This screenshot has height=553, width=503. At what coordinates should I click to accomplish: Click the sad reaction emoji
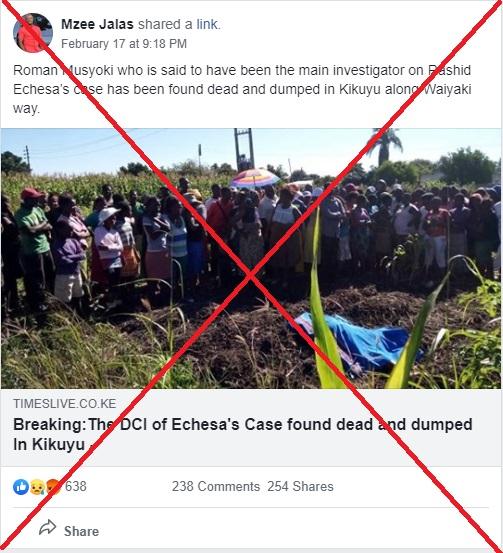coord(37,487)
